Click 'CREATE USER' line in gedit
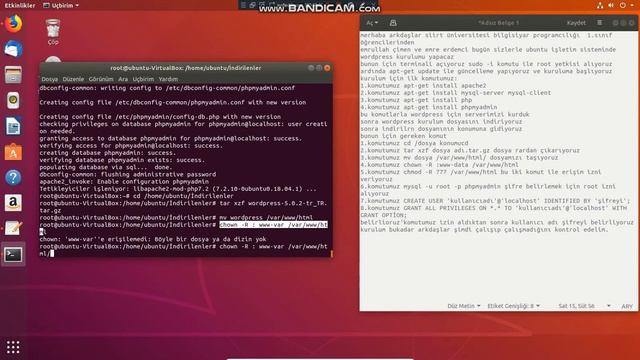Screen dimensions: 640x360 (495, 201)
